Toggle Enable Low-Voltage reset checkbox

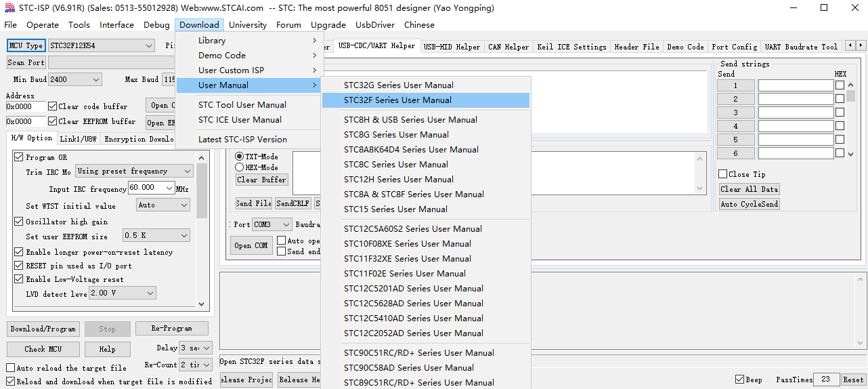coord(19,279)
